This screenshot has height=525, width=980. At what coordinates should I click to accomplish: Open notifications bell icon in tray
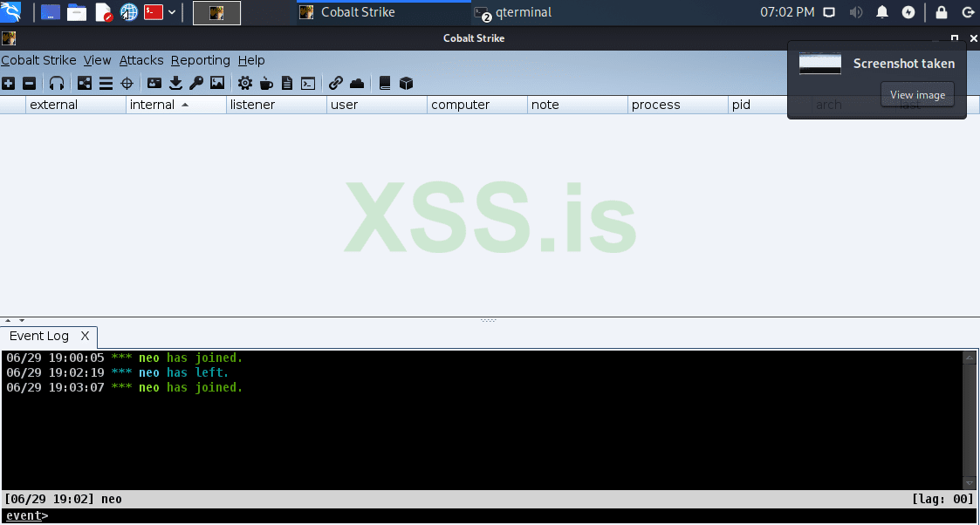click(x=882, y=12)
